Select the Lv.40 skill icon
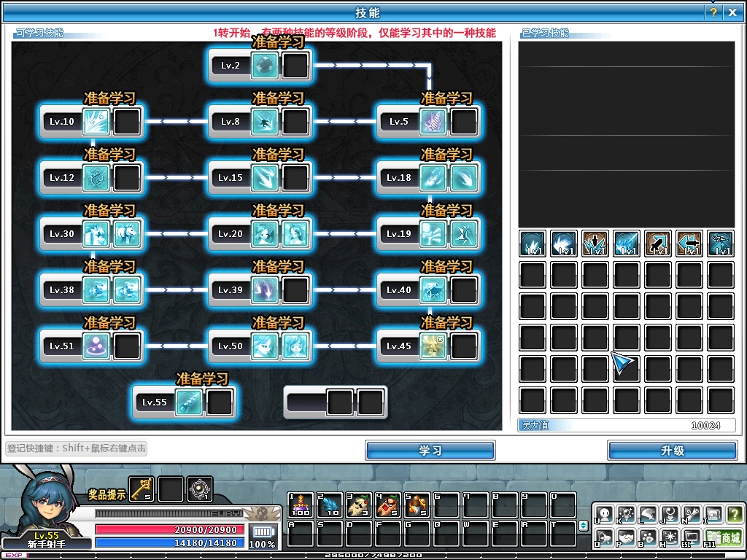The height and width of the screenshot is (560, 747). pyautogui.click(x=433, y=290)
